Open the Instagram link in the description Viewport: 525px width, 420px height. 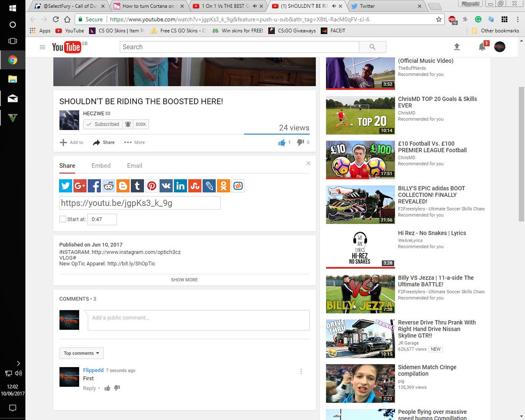coord(136,252)
